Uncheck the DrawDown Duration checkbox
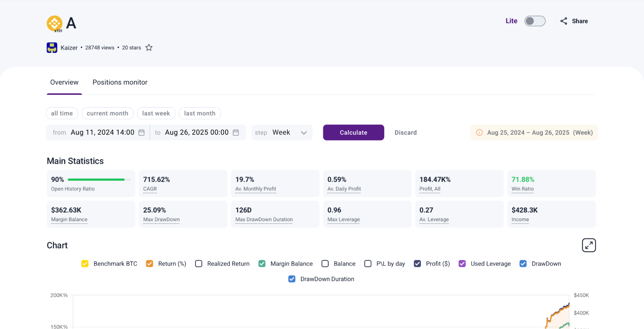 (292, 279)
